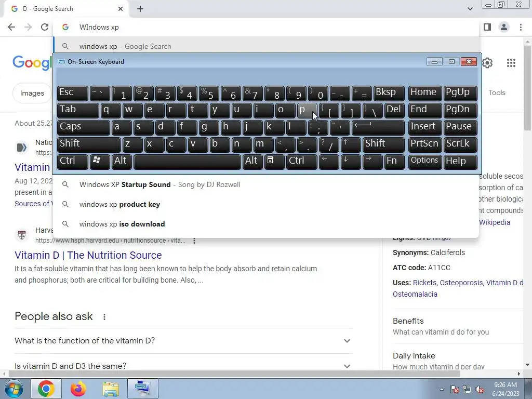Click the p key on the keyboard

pyautogui.click(x=307, y=110)
